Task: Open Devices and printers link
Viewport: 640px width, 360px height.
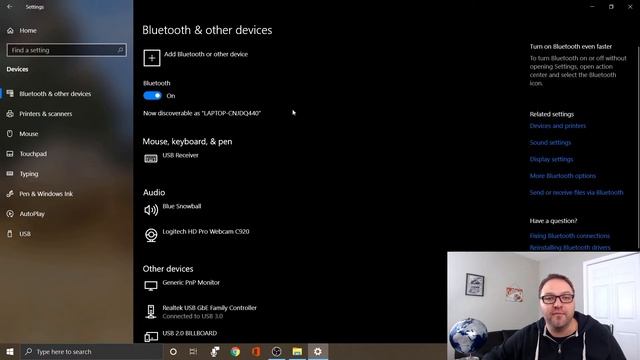Action: pos(558,126)
